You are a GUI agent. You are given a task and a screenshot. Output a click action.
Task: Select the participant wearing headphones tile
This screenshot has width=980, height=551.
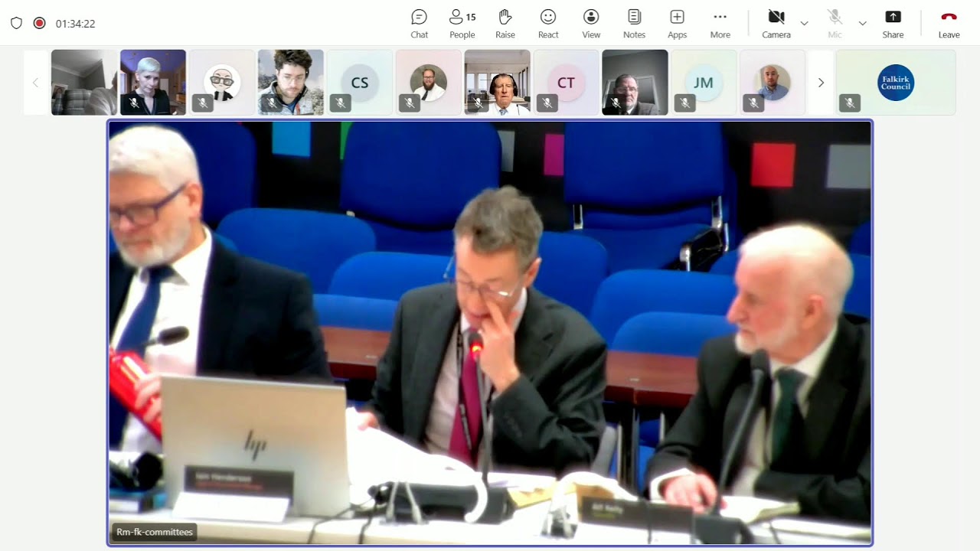point(498,83)
